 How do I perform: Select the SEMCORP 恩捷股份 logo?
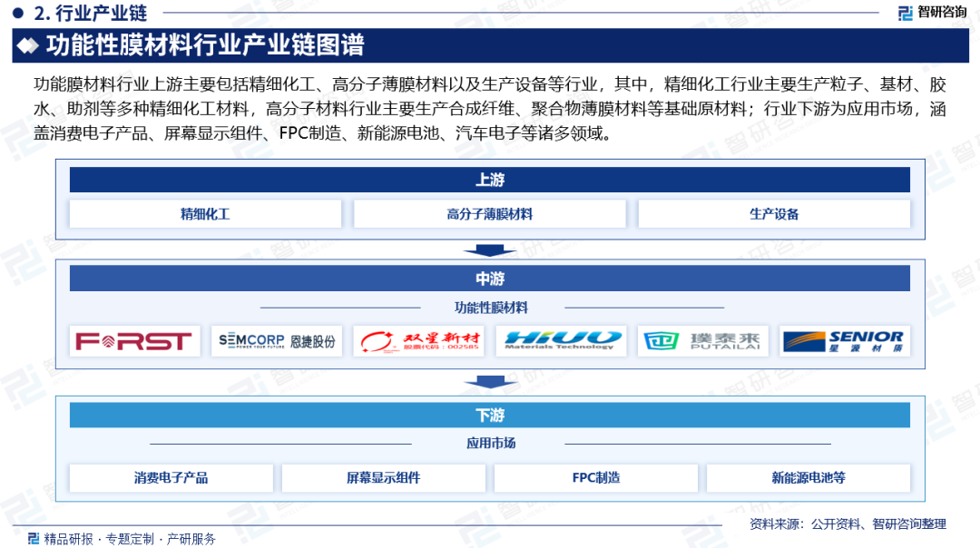tap(277, 341)
